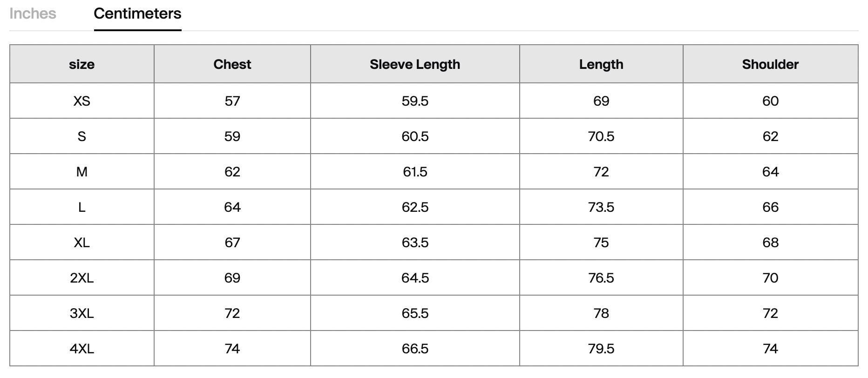The image size is (868, 378).
Task: Switch to the Inches tab
Action: [33, 14]
